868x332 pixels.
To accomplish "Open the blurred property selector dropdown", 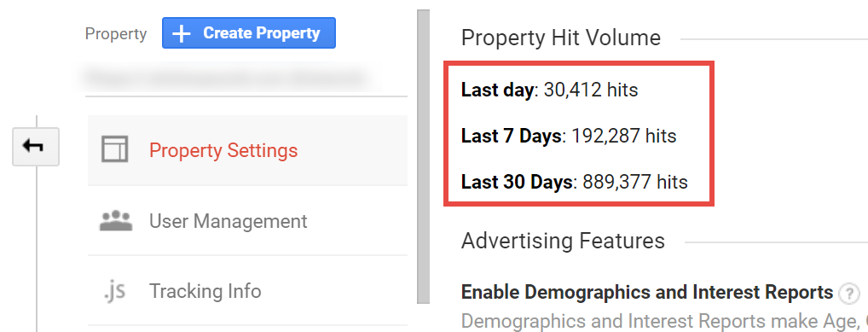I will (226, 77).
